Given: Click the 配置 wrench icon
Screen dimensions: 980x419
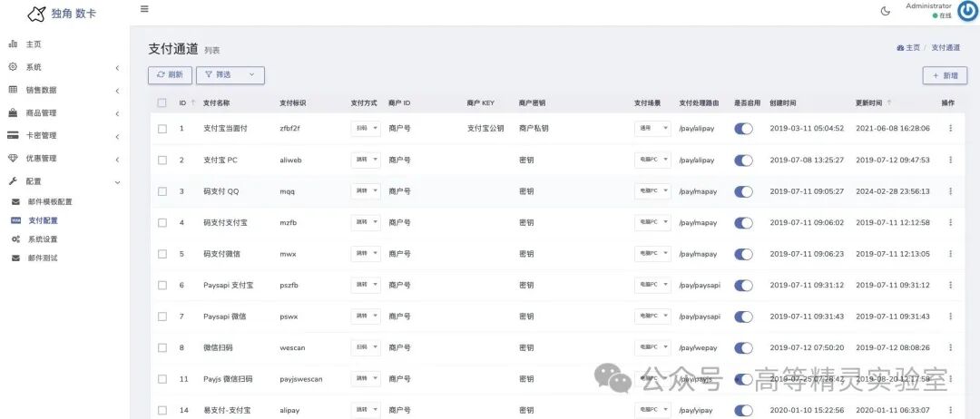Looking at the screenshot, I should (x=13, y=181).
